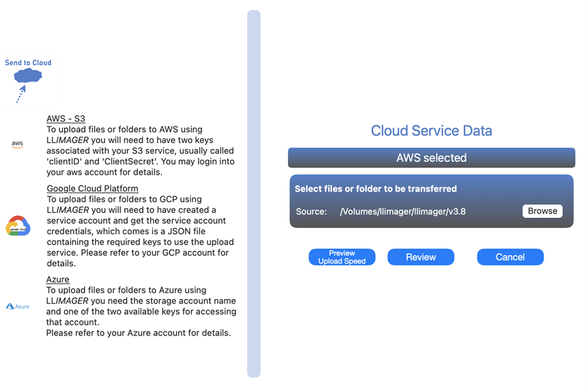588x391 pixels.
Task: Click the Review button
Action: pyautogui.click(x=421, y=257)
